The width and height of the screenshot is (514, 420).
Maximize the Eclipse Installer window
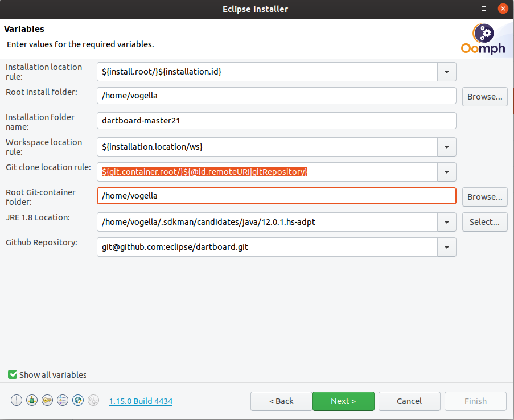(x=484, y=9)
